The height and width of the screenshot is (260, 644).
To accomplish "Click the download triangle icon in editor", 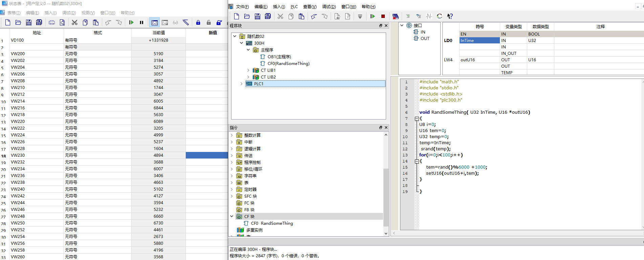I will coord(360,16).
